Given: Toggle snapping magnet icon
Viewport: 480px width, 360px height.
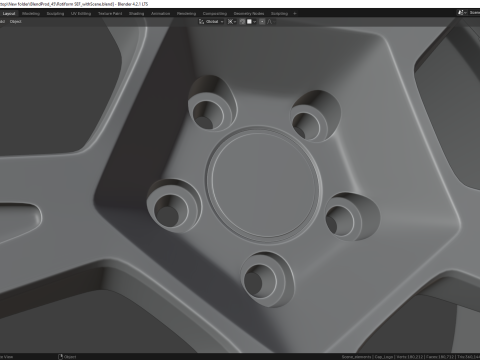Looking at the screenshot, I should [x=242, y=22].
